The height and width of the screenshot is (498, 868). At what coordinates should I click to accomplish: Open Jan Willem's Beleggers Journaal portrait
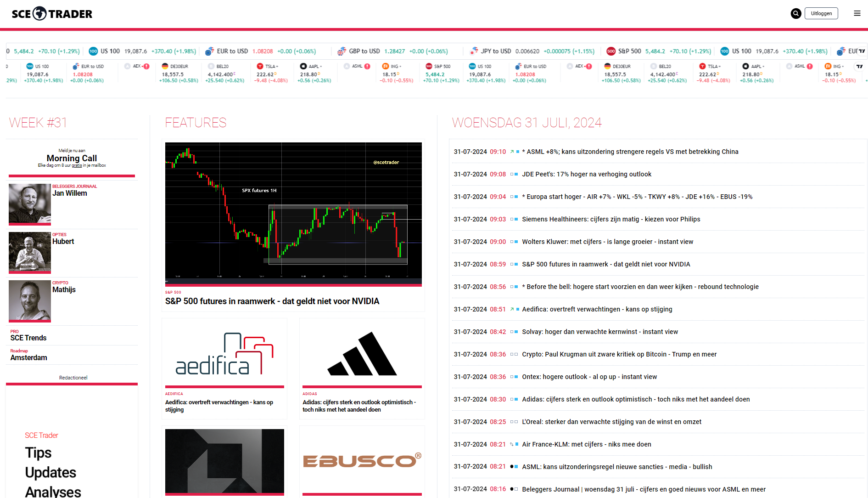(30, 204)
